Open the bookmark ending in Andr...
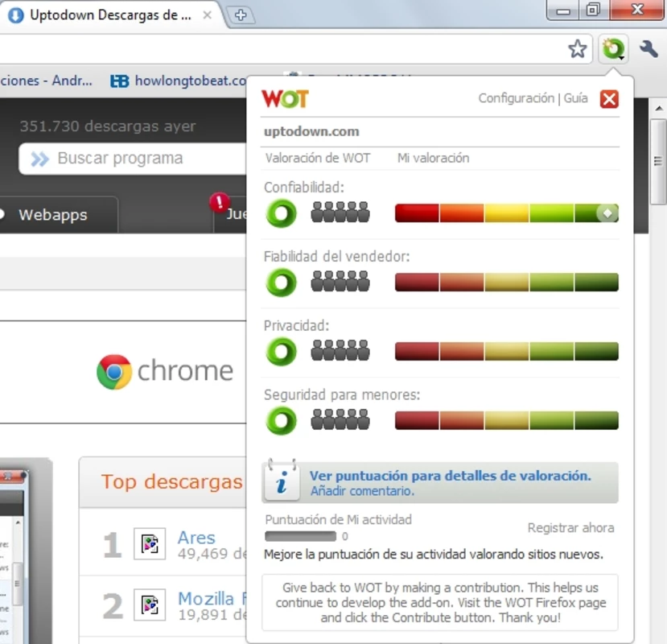This screenshot has width=667, height=644. point(46,80)
